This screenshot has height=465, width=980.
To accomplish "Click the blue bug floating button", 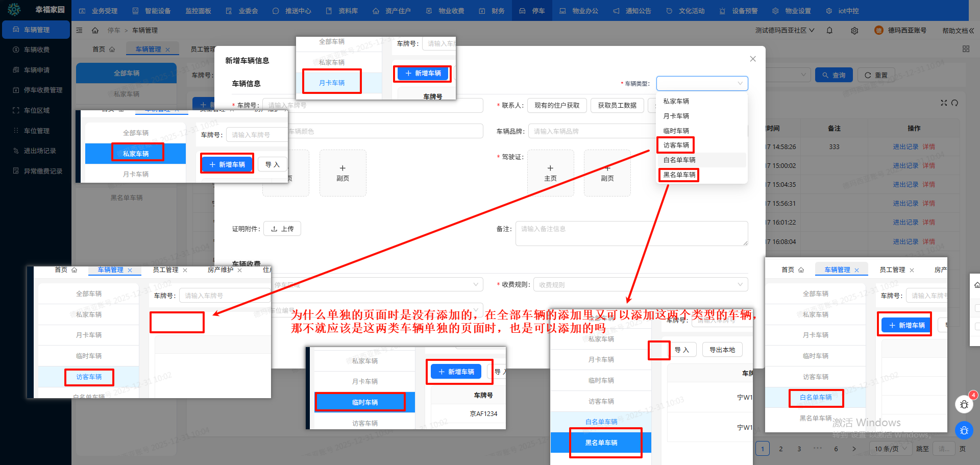I will (964, 430).
